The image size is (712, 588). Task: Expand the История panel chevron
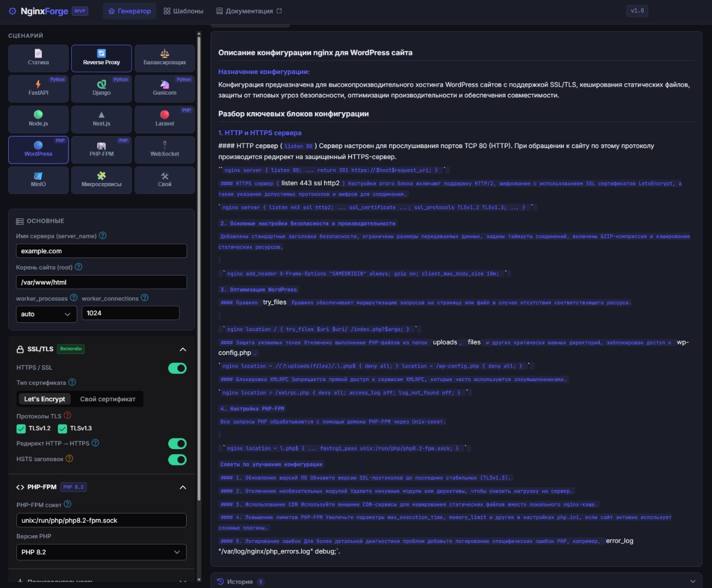pos(692,581)
